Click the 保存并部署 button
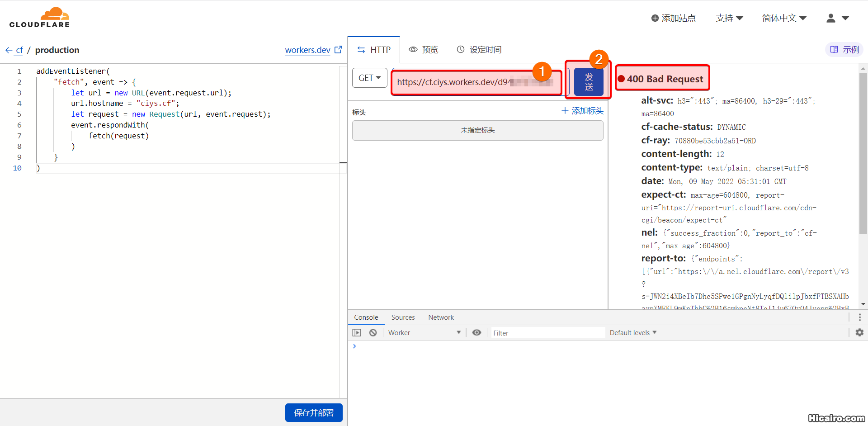868x426 pixels. click(314, 412)
